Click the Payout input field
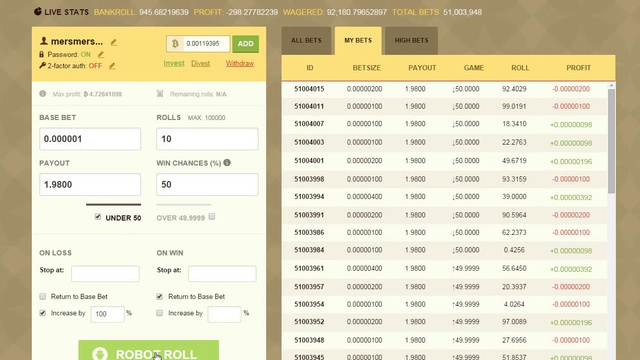The image size is (640, 360). [x=90, y=184]
